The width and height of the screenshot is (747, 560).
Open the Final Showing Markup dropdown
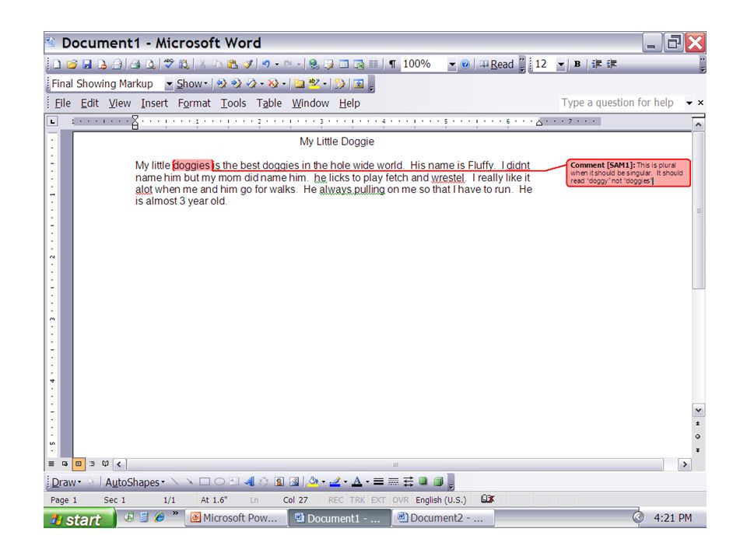point(169,84)
